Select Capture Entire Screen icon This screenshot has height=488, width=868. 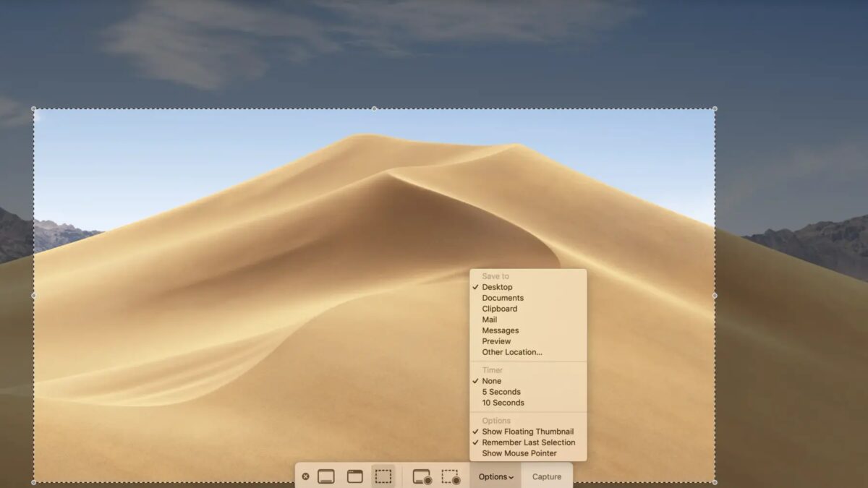tap(326, 476)
